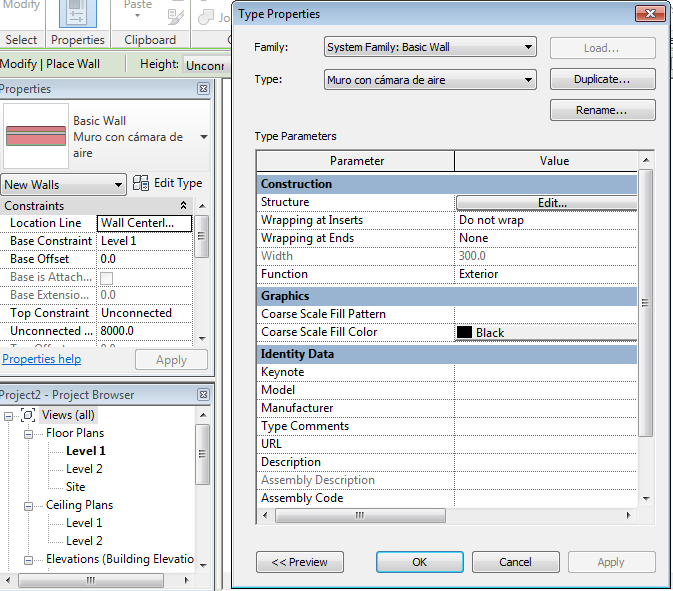Select Level 2 under Floor Plans

pyautogui.click(x=84, y=469)
